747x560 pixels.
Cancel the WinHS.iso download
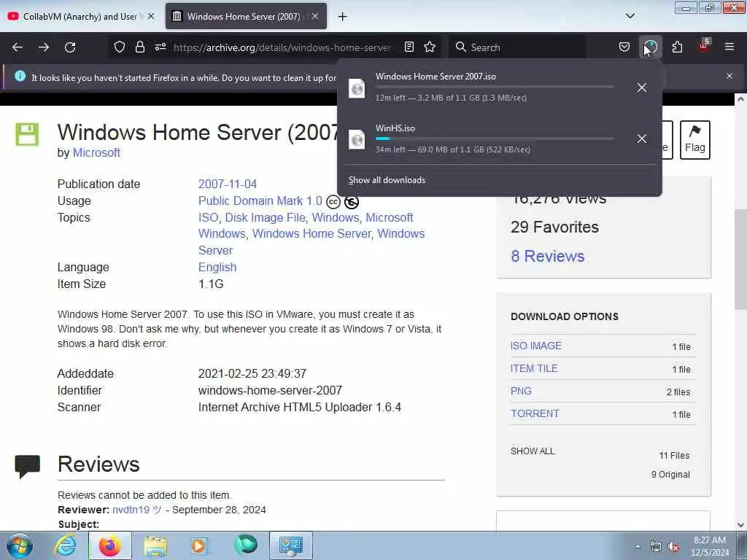click(642, 139)
